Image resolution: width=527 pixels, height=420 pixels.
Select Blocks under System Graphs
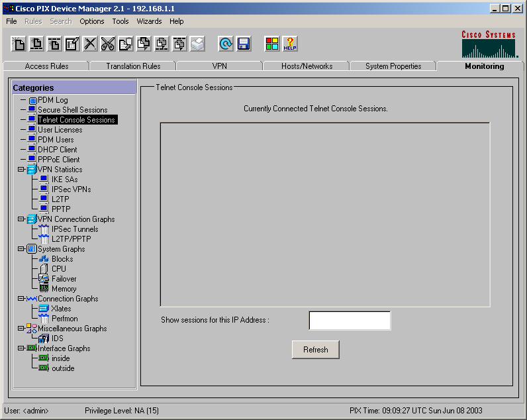[x=62, y=259]
